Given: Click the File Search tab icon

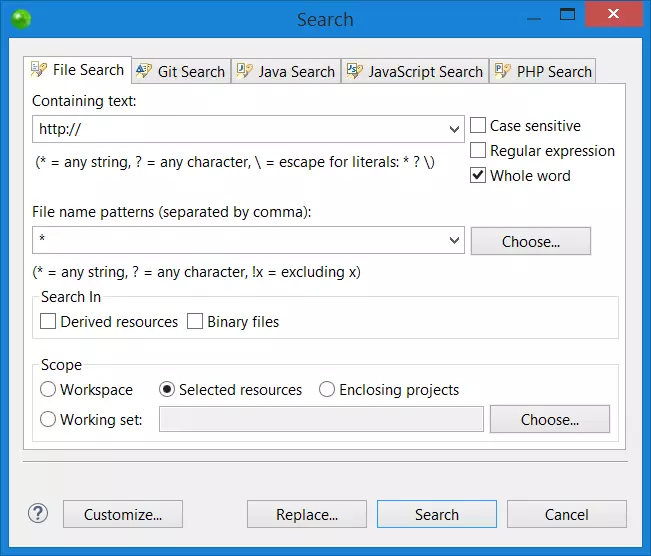Looking at the screenshot, I should (x=39, y=69).
